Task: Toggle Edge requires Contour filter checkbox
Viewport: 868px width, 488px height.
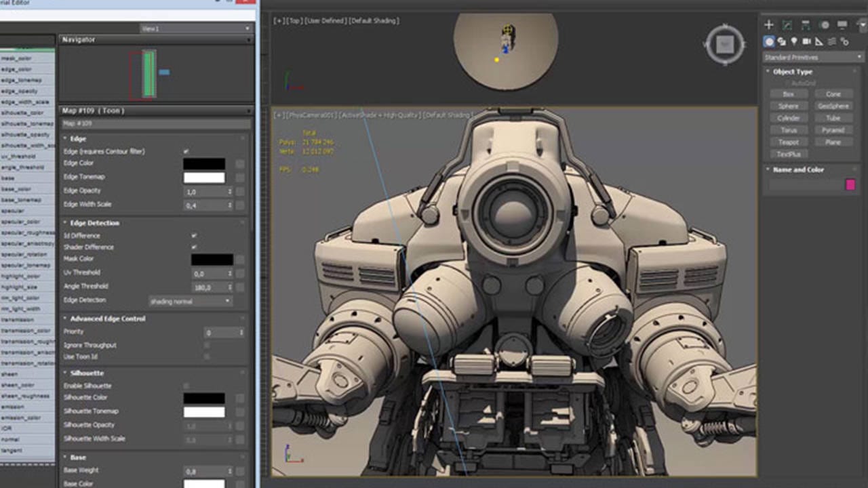Action: click(x=186, y=151)
